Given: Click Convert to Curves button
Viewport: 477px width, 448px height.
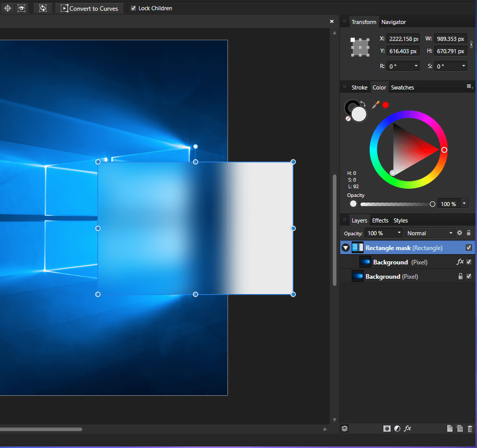Looking at the screenshot, I should pos(89,8).
